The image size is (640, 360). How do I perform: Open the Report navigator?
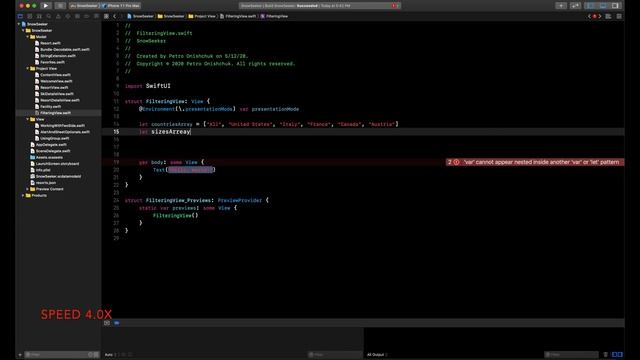(x=96, y=16)
